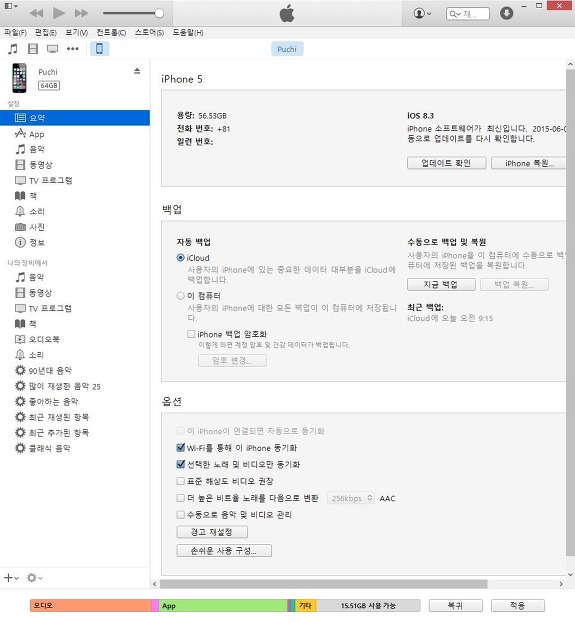Open the 컨트롤(C) menu

(111, 33)
